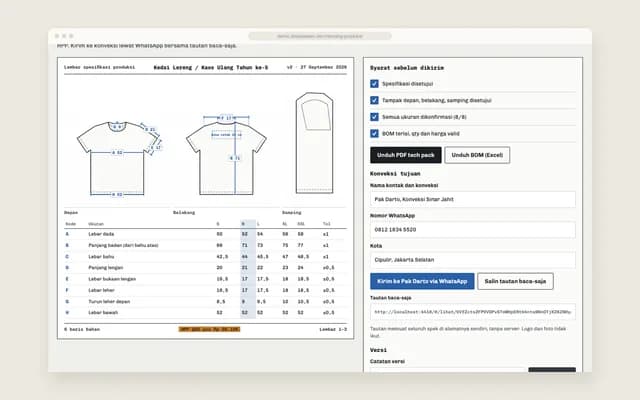This screenshot has width=640, height=400.
Task: Click the Depan section label
Action: pos(71,213)
